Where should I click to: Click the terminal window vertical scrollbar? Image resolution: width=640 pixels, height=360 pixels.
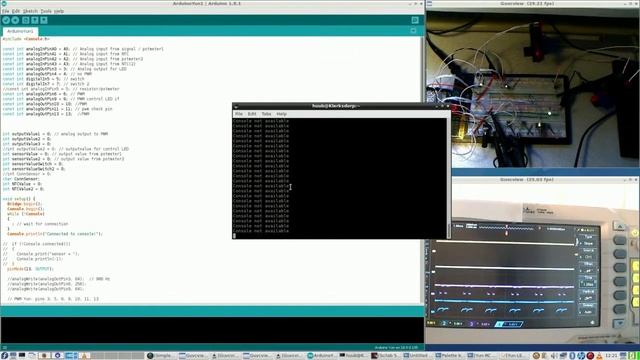449,178
